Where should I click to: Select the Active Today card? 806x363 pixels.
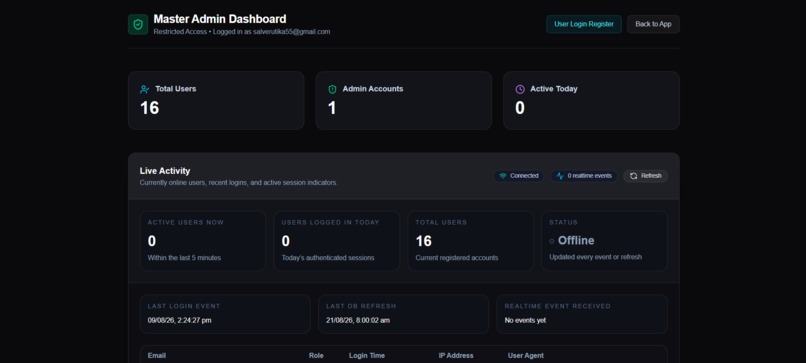click(591, 100)
